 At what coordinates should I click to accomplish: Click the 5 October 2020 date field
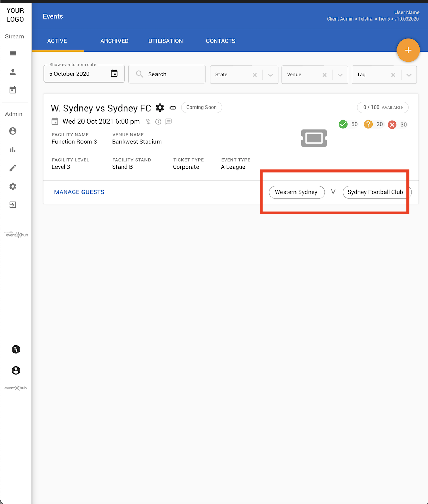click(x=84, y=74)
